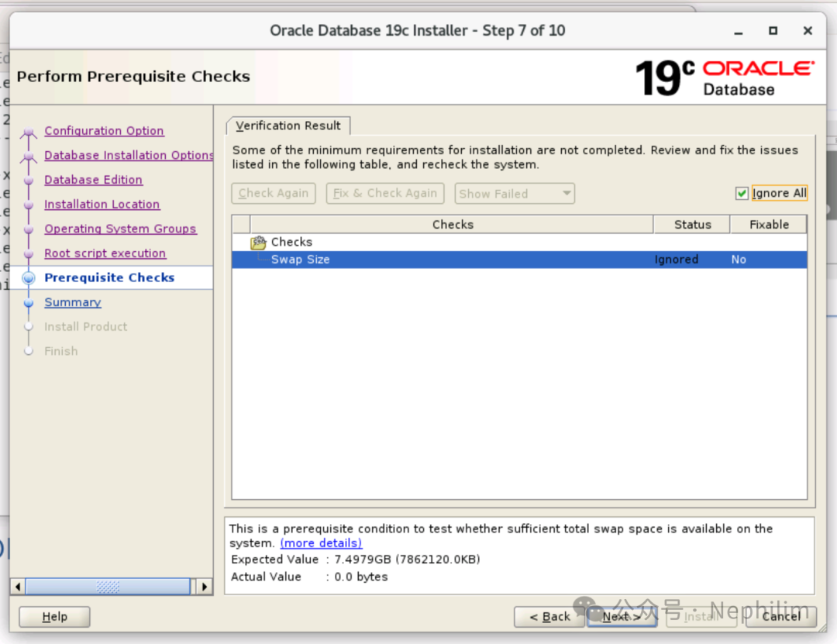This screenshot has width=837, height=644.
Task: Click the Fixable column header
Action: [769, 224]
